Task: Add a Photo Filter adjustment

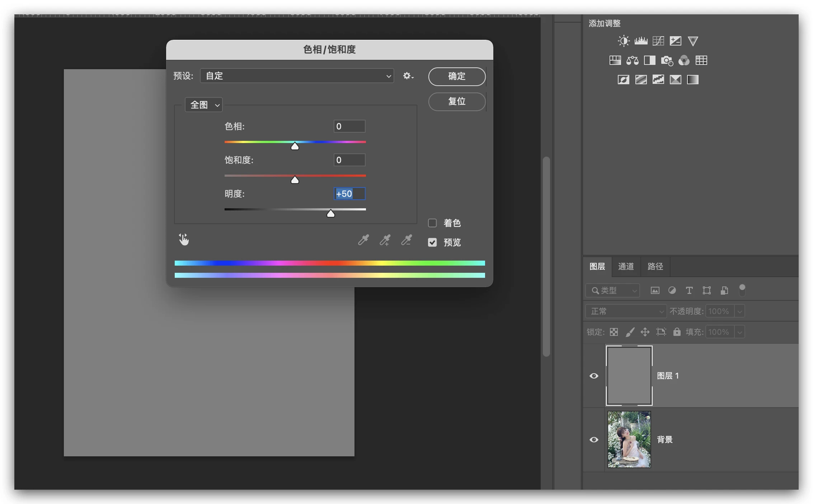Action: pyautogui.click(x=667, y=60)
